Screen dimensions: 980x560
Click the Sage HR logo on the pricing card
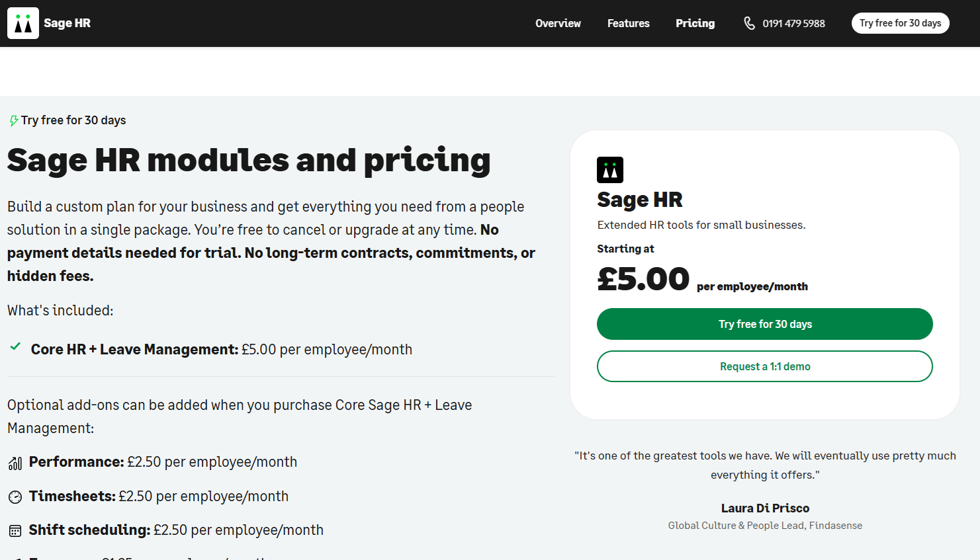609,170
